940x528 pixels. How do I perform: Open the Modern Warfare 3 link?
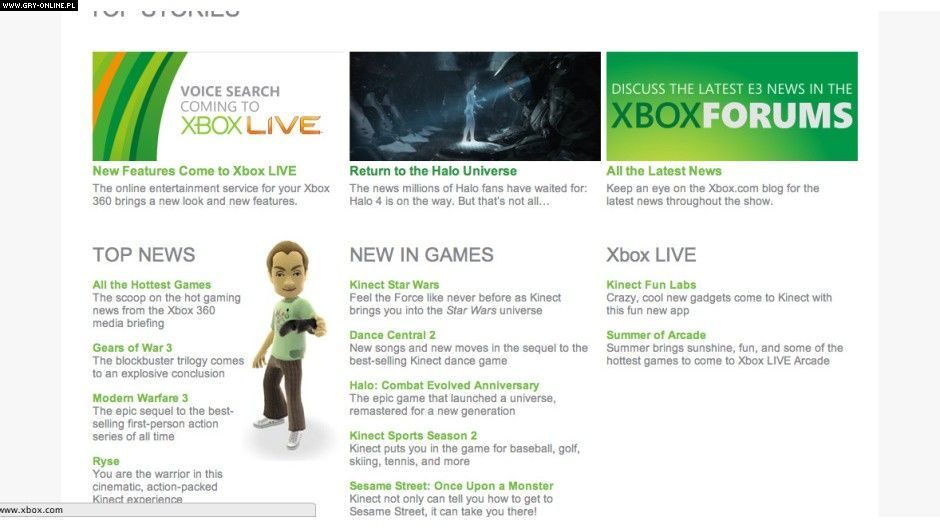(x=140, y=398)
